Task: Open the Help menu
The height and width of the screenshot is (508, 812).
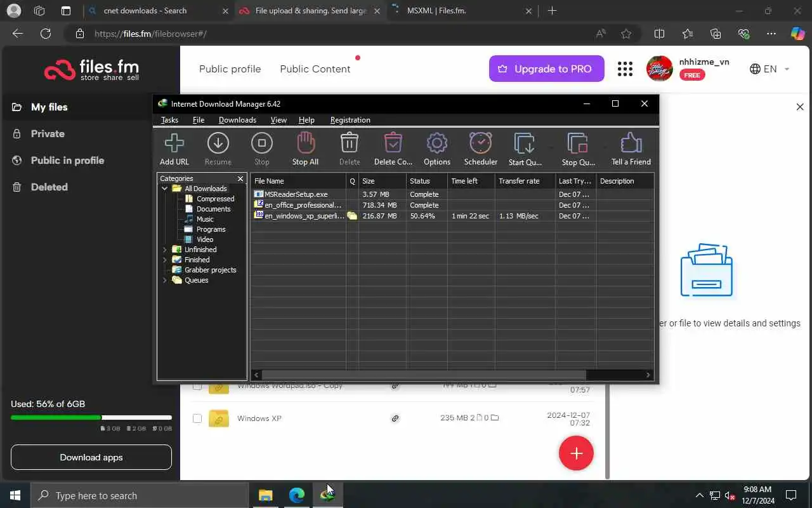Action: pyautogui.click(x=306, y=120)
